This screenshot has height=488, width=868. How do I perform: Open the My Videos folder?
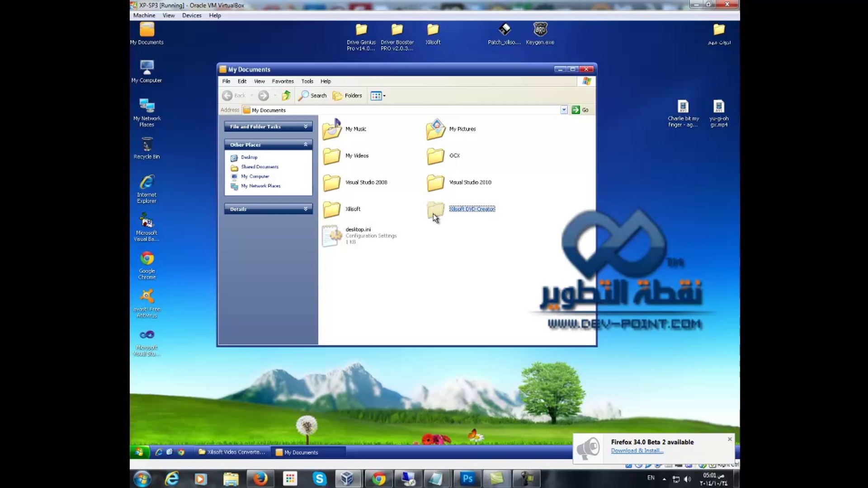click(345, 156)
